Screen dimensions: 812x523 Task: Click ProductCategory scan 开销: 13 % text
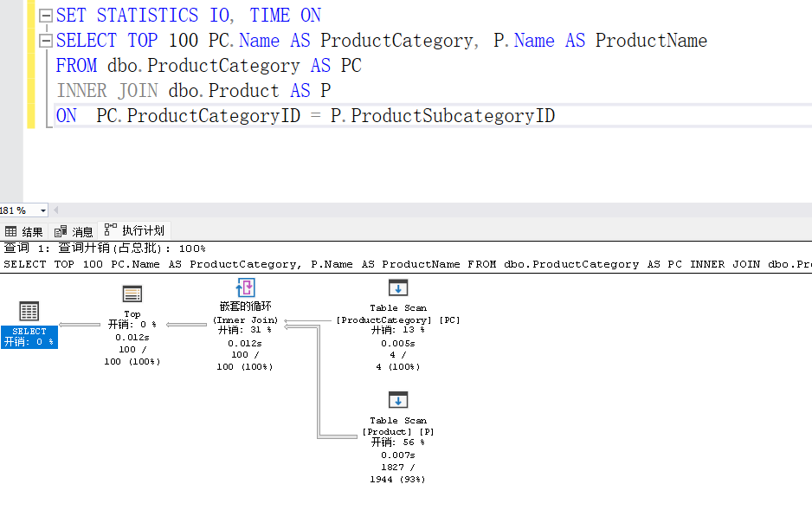pyautogui.click(x=397, y=330)
